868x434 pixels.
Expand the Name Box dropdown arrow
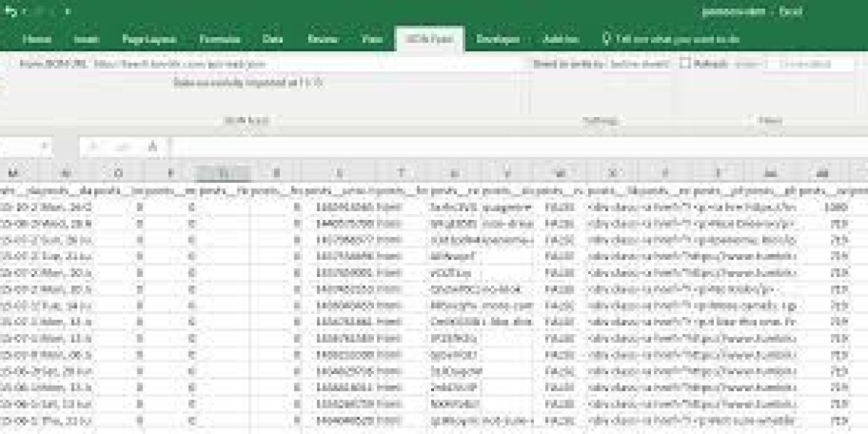[46, 147]
